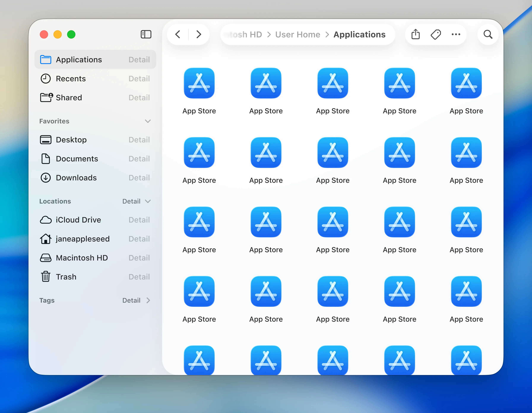Image resolution: width=532 pixels, height=413 pixels.
Task: Click the first App Store icon
Action: click(199, 83)
